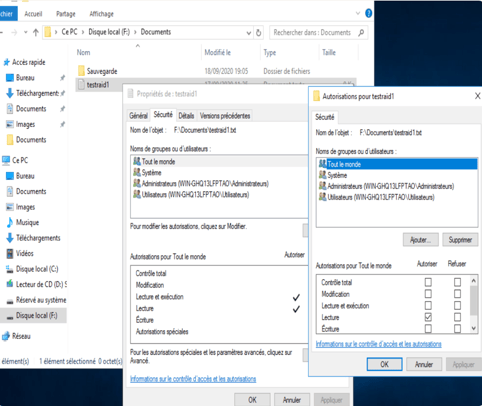Image resolution: width=482 pixels, height=406 pixels.
Task: Click breadcrumb arrow after Disque local (F:)
Action: point(135,32)
